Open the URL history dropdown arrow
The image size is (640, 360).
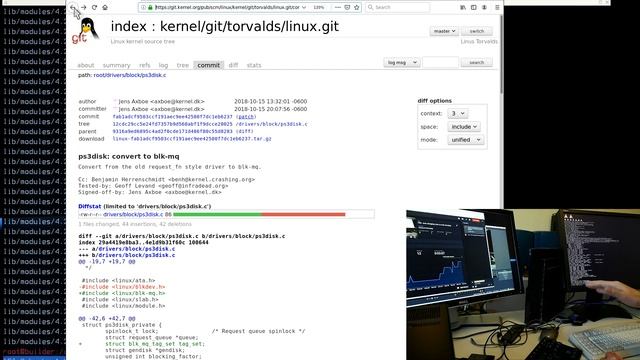[304, 7]
